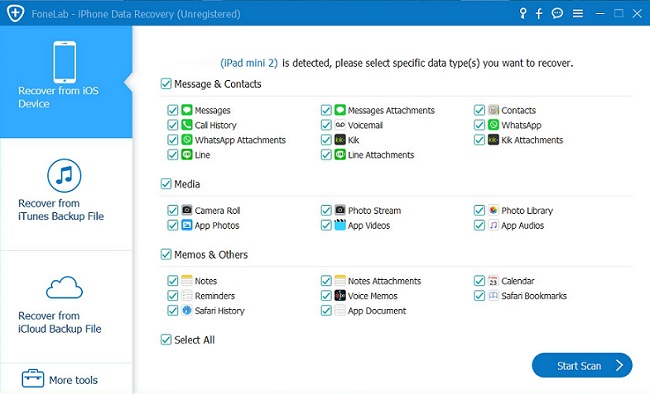Click the Reminders label text

coord(215,296)
